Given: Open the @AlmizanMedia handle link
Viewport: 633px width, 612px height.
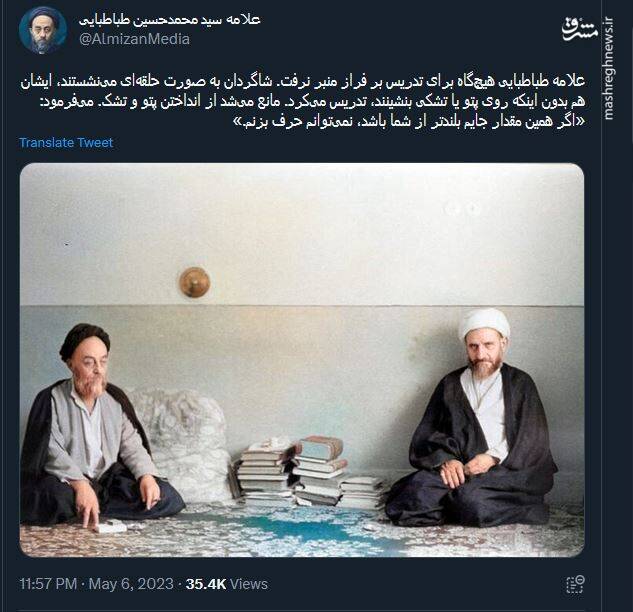Looking at the screenshot, I should click(134, 39).
